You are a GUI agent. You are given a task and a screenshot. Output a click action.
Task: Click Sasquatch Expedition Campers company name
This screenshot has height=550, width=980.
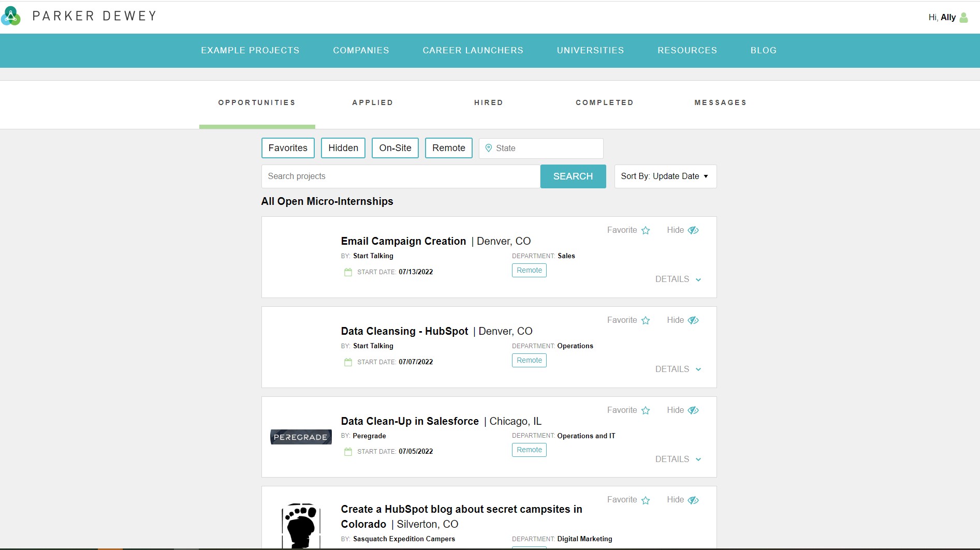404,539
